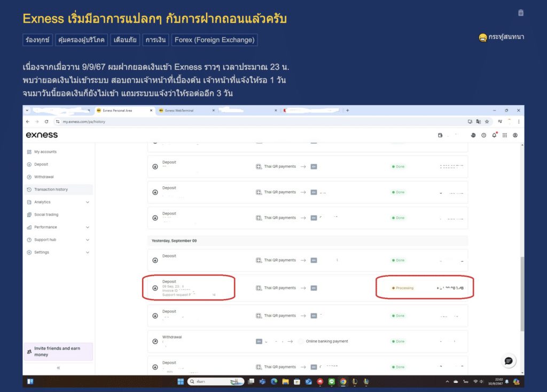Open the Windows Start button
547x392 pixels.
click(x=181, y=381)
